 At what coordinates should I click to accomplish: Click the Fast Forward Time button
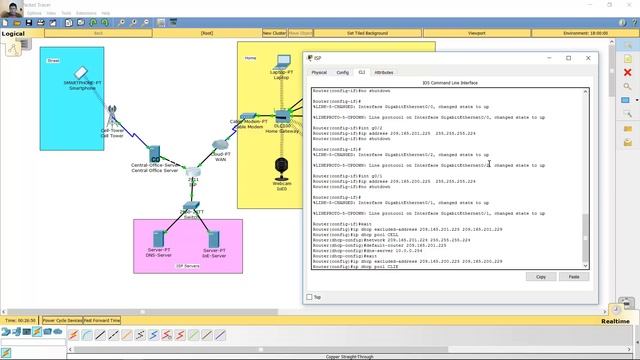(102, 320)
